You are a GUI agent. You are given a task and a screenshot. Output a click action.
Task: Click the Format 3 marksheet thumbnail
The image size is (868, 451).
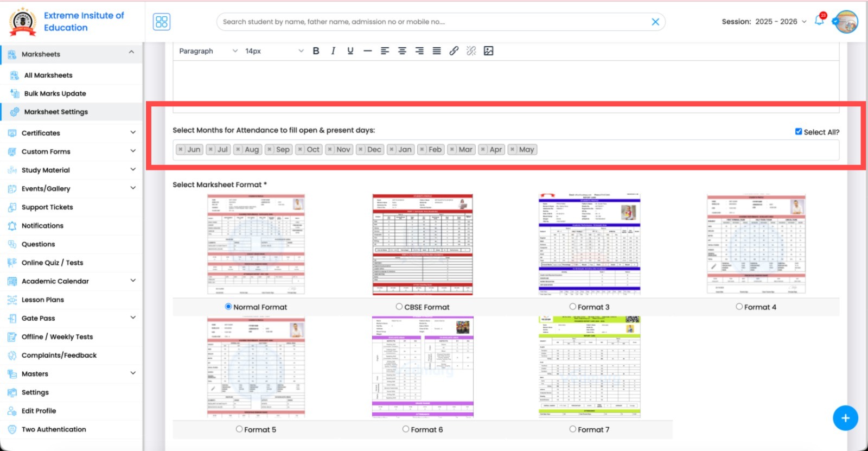coord(589,245)
